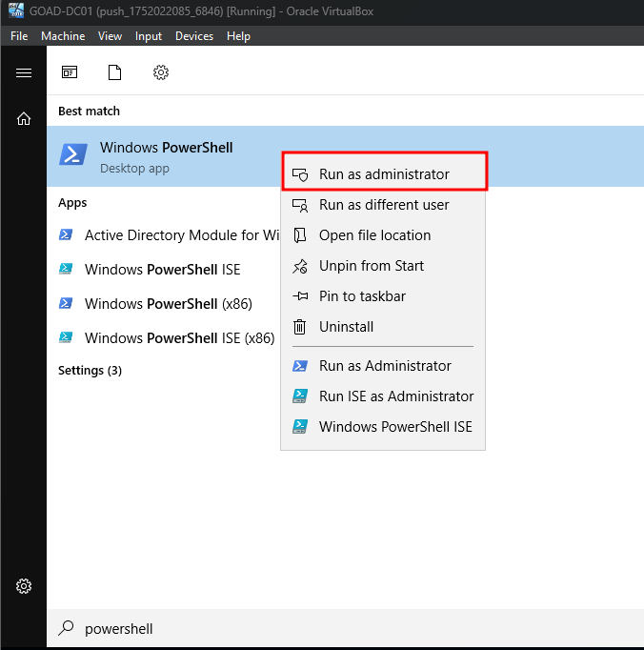Screen dimensions: 644x650
Task: Open the VirtualBox View menu
Action: point(110,36)
